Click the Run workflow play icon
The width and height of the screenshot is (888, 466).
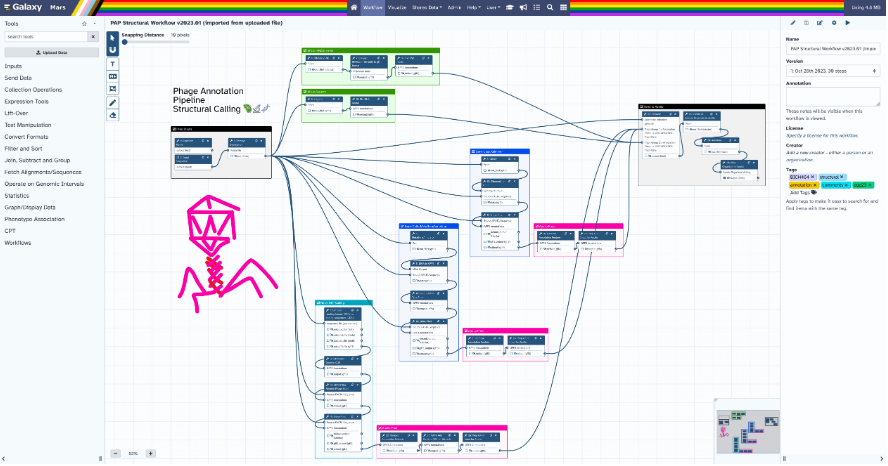pos(848,21)
